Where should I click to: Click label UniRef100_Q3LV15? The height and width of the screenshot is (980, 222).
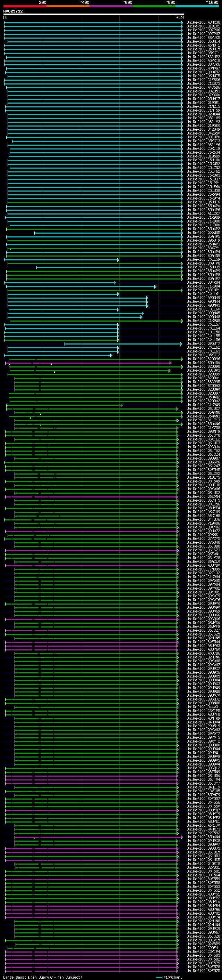click(203, 940)
